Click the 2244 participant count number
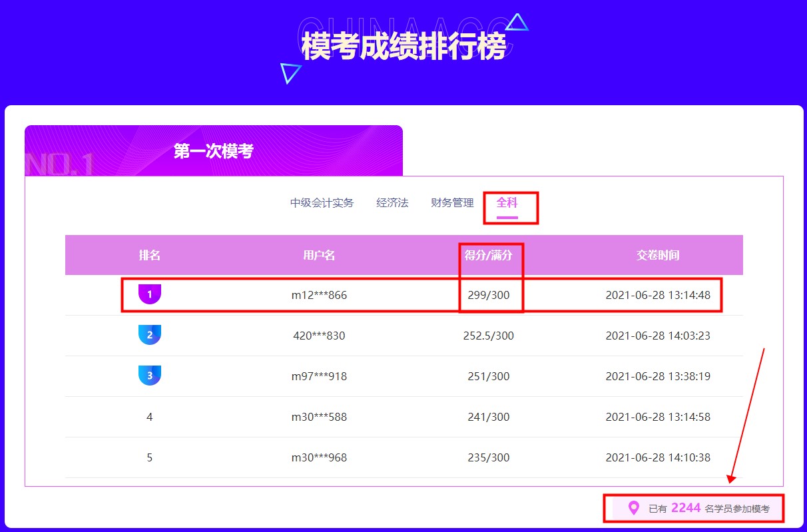This screenshot has height=532, width=807. 686,508
